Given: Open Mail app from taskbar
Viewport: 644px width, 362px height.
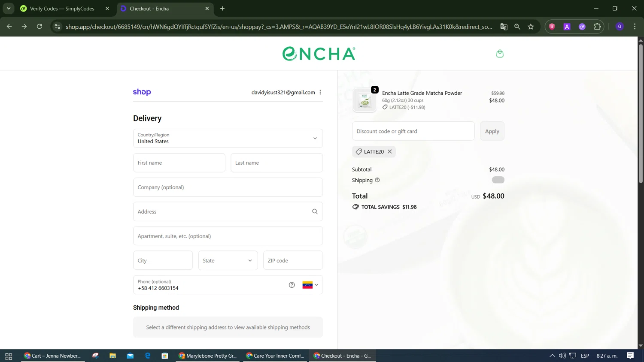Looking at the screenshot, I should coord(130,356).
